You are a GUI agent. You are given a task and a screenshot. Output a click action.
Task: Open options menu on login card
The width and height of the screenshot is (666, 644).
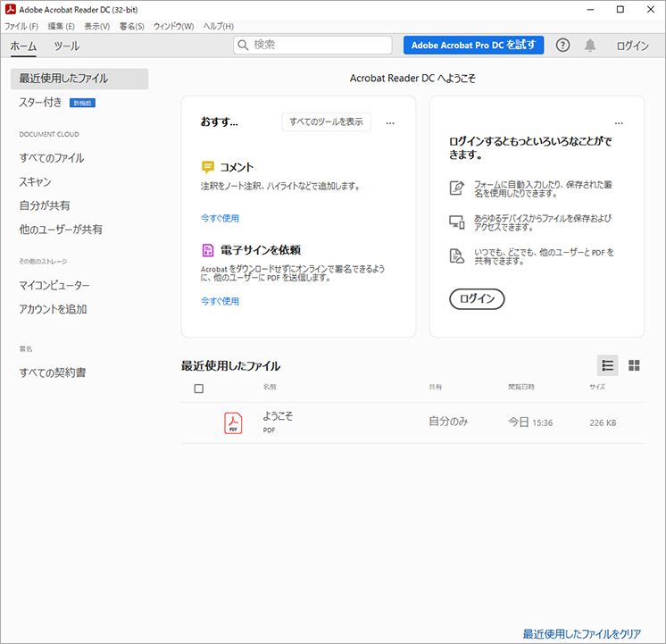coord(619,123)
